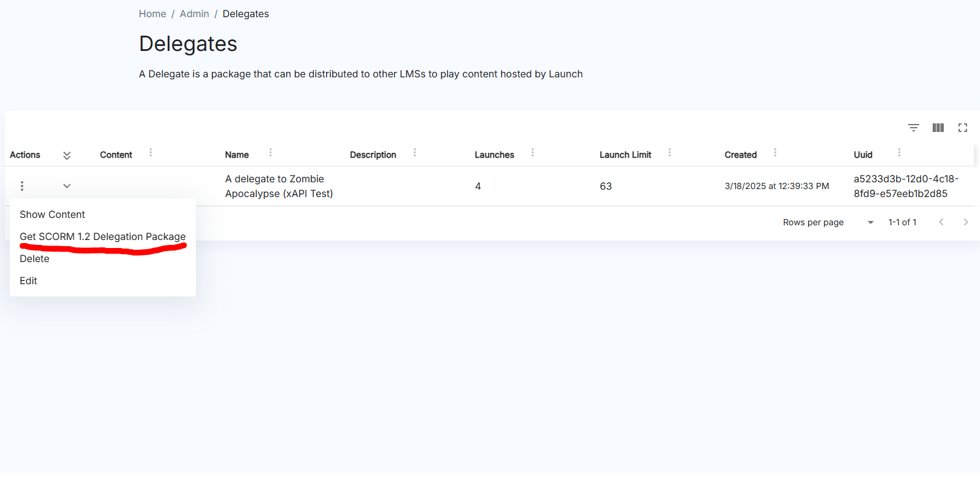Open Name column options menu
Screen dimensions: 980x480
click(270, 152)
